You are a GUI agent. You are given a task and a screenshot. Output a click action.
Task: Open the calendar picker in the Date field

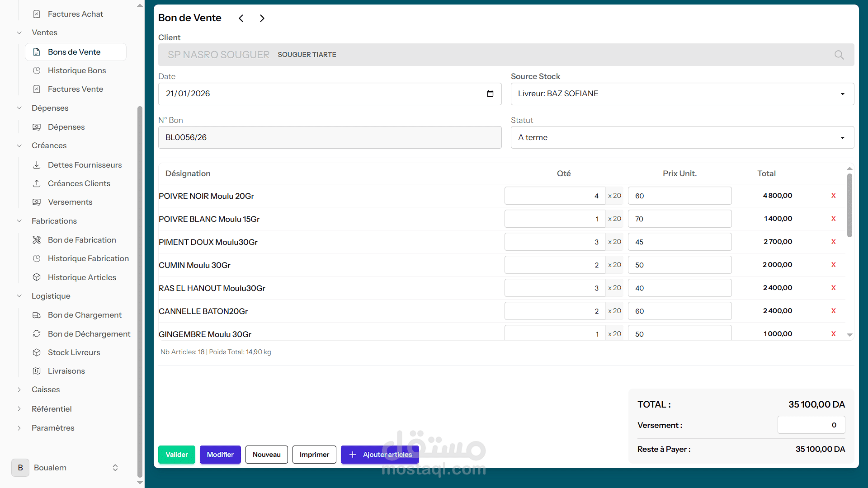(490, 94)
